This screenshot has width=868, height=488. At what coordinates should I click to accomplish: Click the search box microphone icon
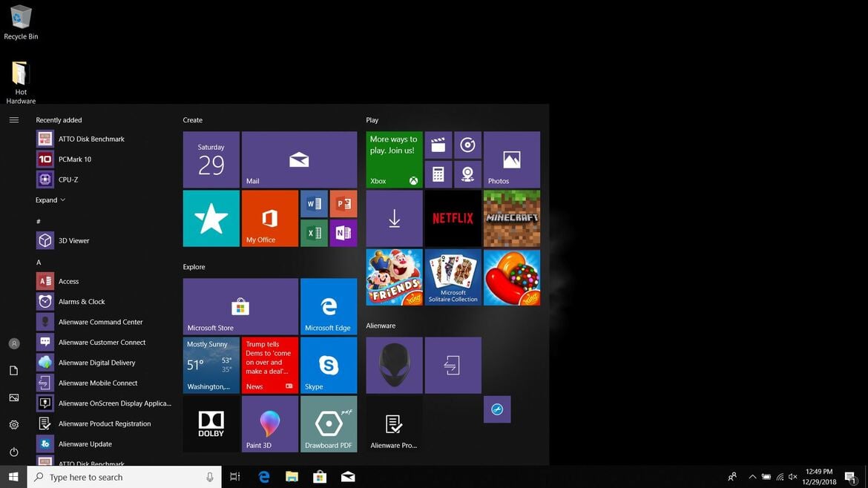210,476
